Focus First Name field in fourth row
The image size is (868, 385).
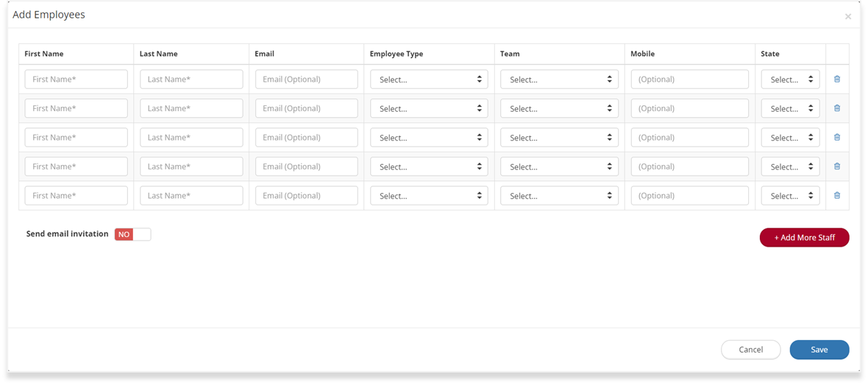point(77,166)
